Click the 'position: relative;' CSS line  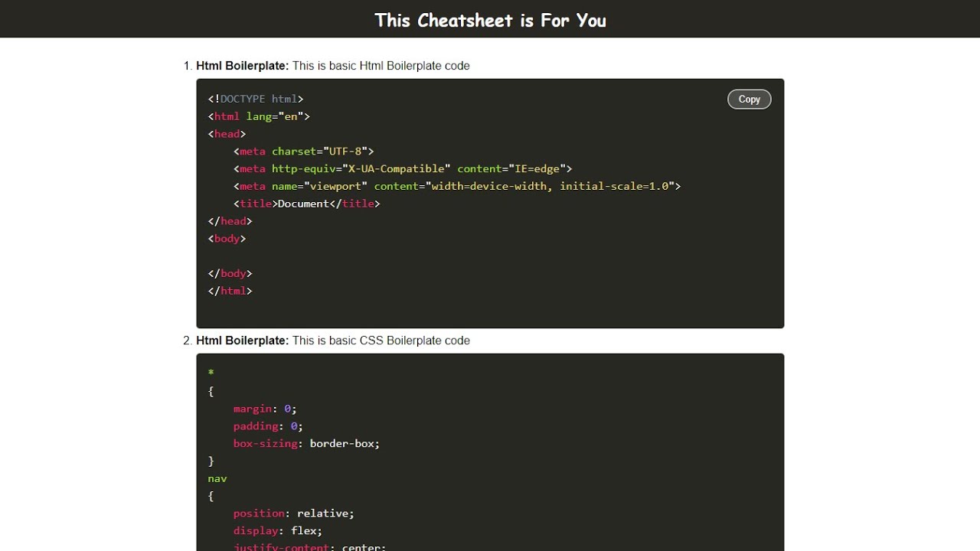coord(294,514)
